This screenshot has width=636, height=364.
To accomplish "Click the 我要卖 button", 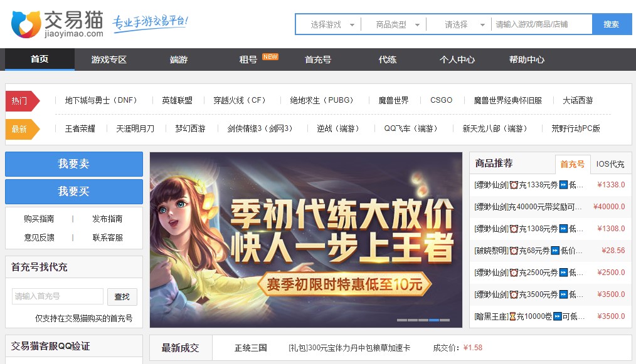I will (x=74, y=164).
